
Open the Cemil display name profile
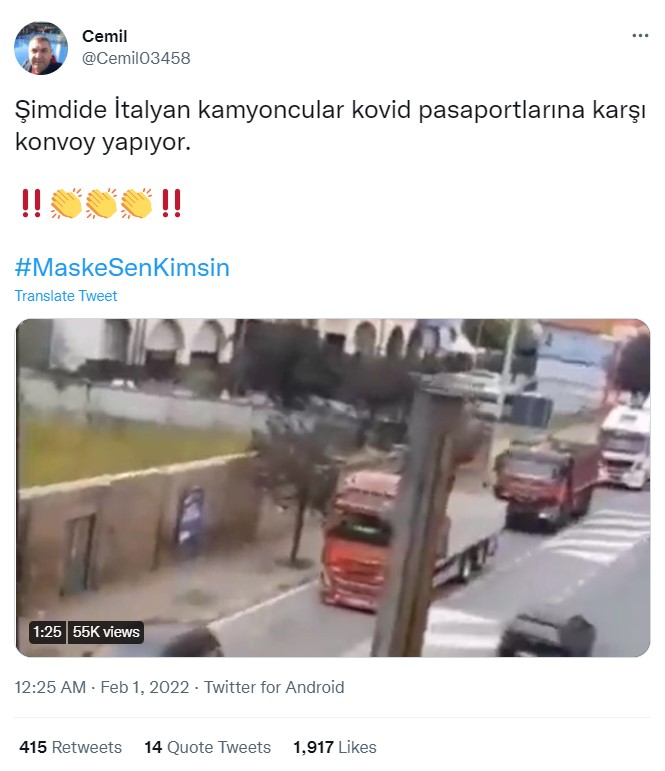(x=104, y=36)
